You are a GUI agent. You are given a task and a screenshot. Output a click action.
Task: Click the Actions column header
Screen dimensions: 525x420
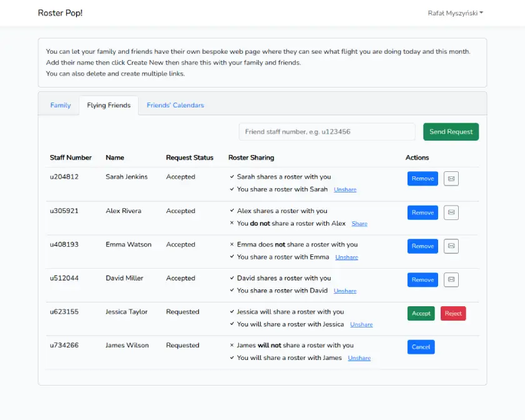(x=417, y=157)
